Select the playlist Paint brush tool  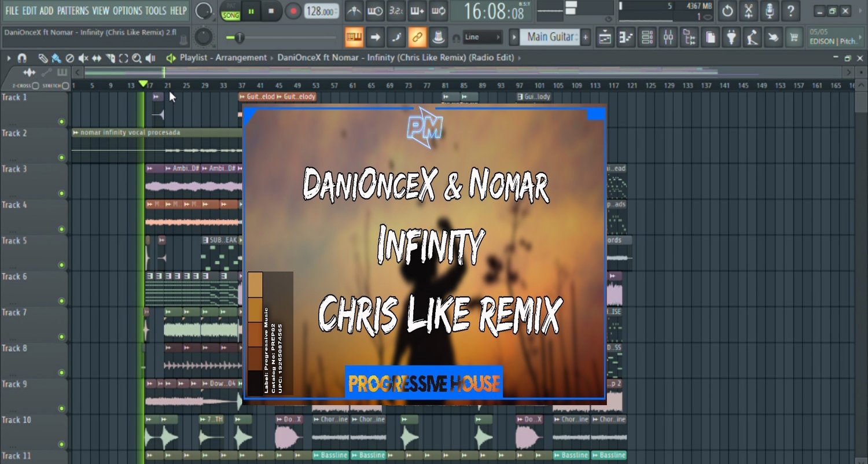coord(56,58)
